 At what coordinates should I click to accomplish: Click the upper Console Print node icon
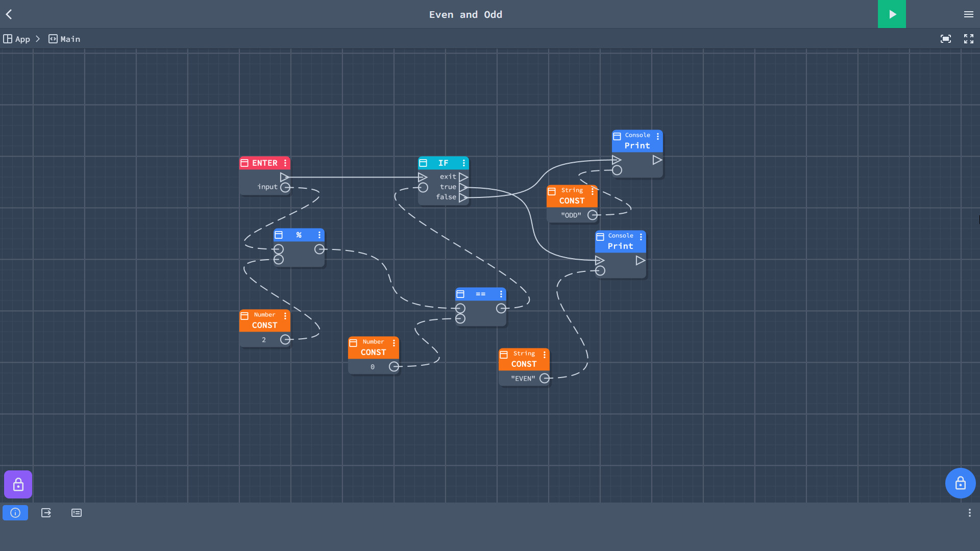617,136
